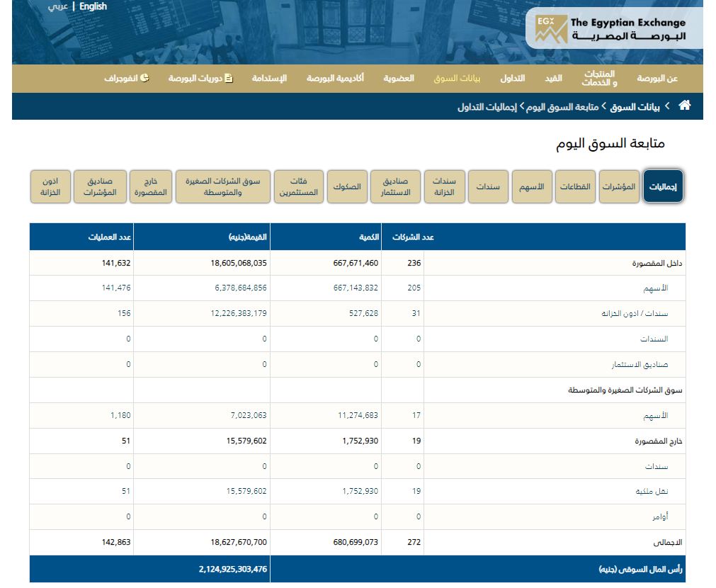Switch to the المؤشرات tab
Screen dimensions: 716x588
point(619,186)
